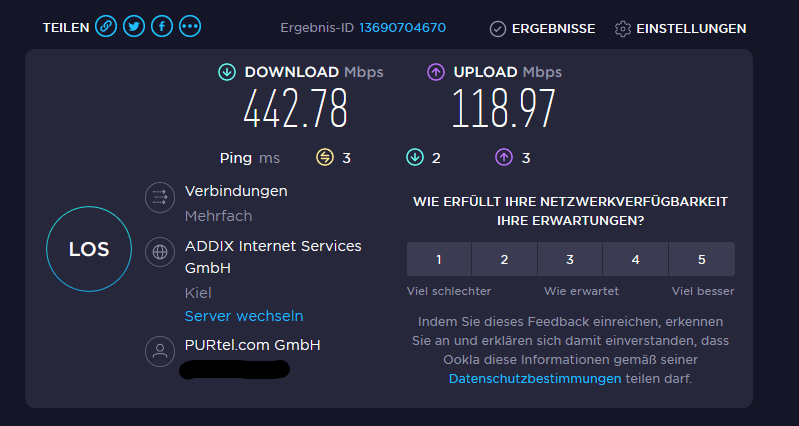Click the download arrow icon beside DOWNLOAD

(x=227, y=72)
